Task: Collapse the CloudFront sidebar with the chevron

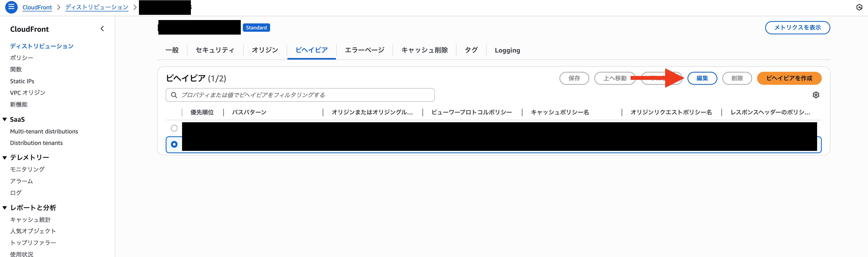Action: click(x=102, y=29)
